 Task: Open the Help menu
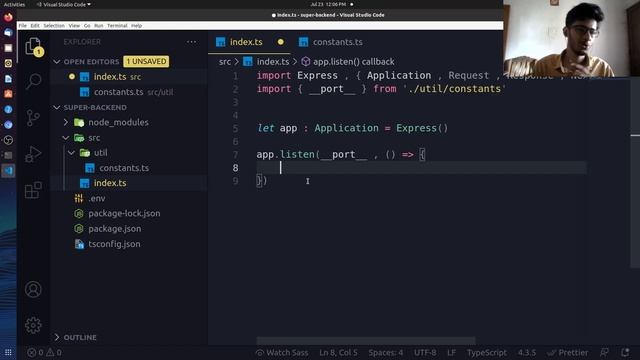[x=136, y=26]
